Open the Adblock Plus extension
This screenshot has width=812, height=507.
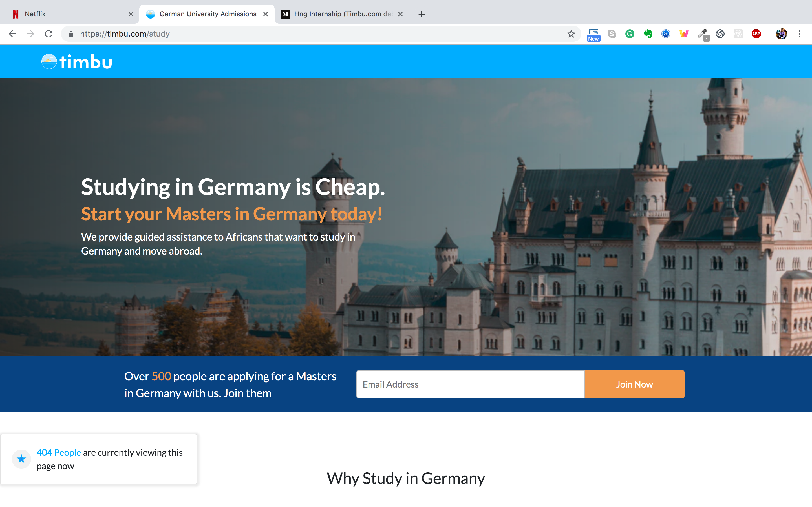(x=756, y=34)
